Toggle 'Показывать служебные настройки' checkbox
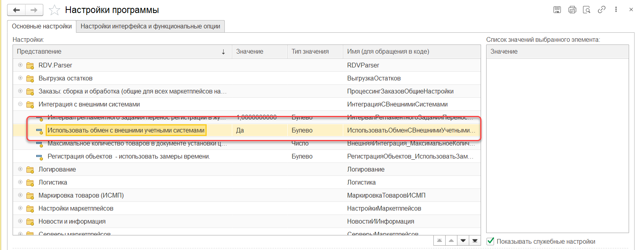This screenshot has height=250, width=644. (x=490, y=241)
